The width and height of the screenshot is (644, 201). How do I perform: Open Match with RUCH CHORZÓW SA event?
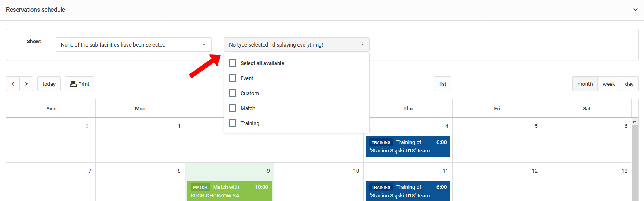pos(229,191)
